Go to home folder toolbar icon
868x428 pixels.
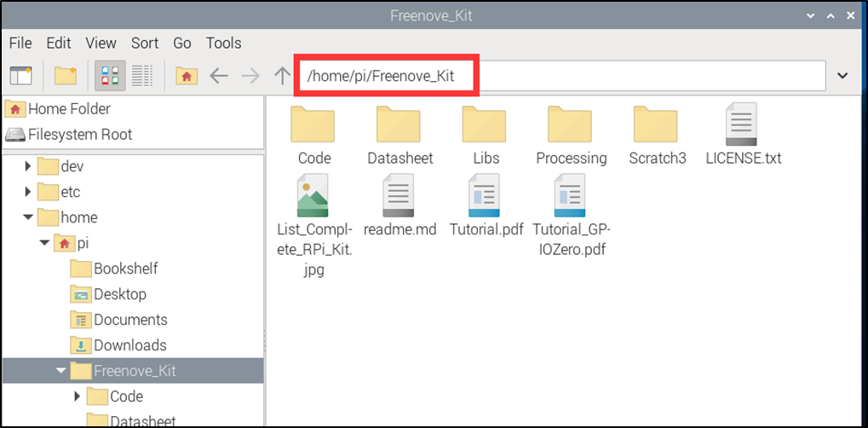[187, 76]
